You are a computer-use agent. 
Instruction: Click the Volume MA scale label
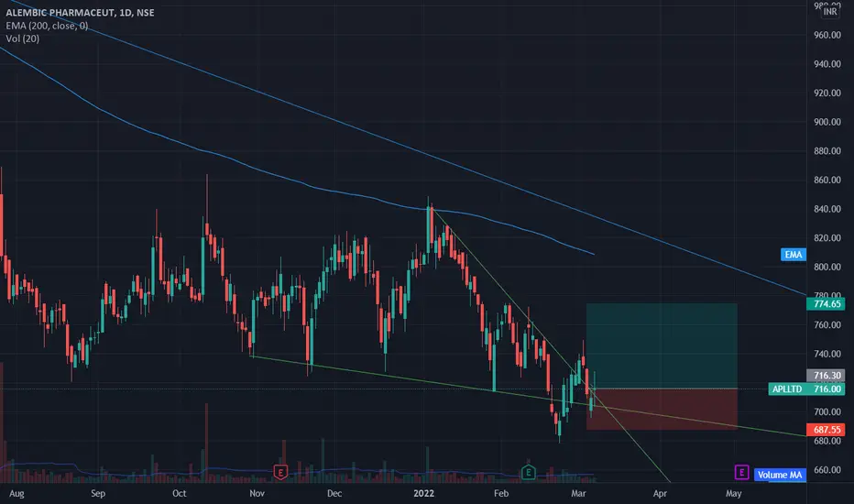click(780, 475)
